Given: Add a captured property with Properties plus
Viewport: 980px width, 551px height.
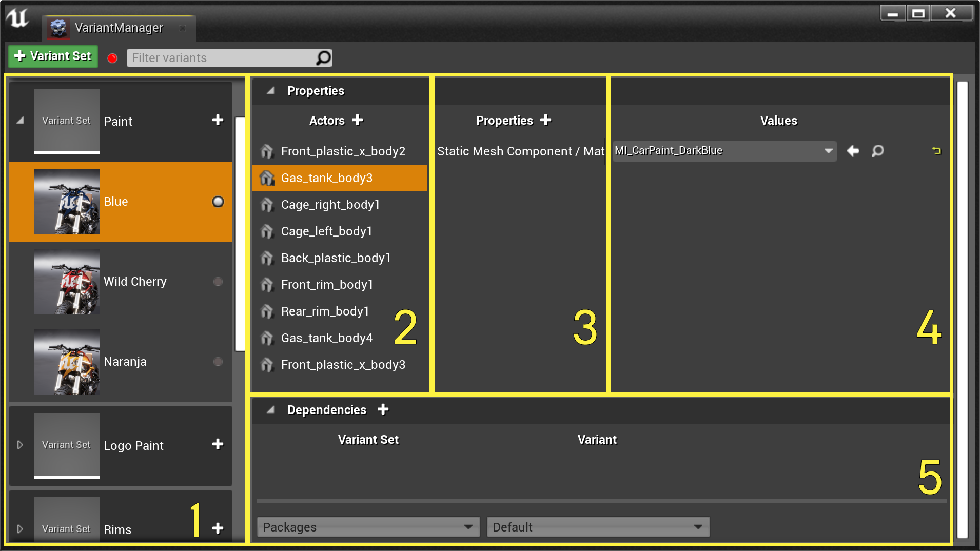Looking at the screenshot, I should tap(546, 120).
